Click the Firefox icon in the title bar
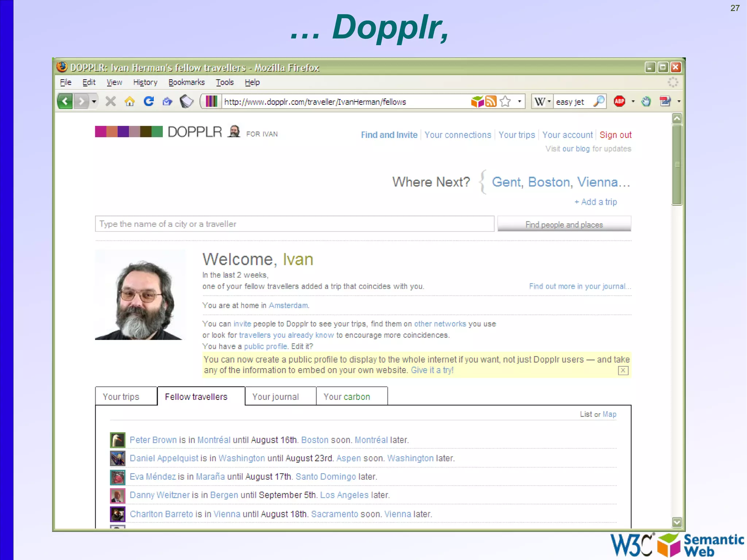 tap(62, 67)
